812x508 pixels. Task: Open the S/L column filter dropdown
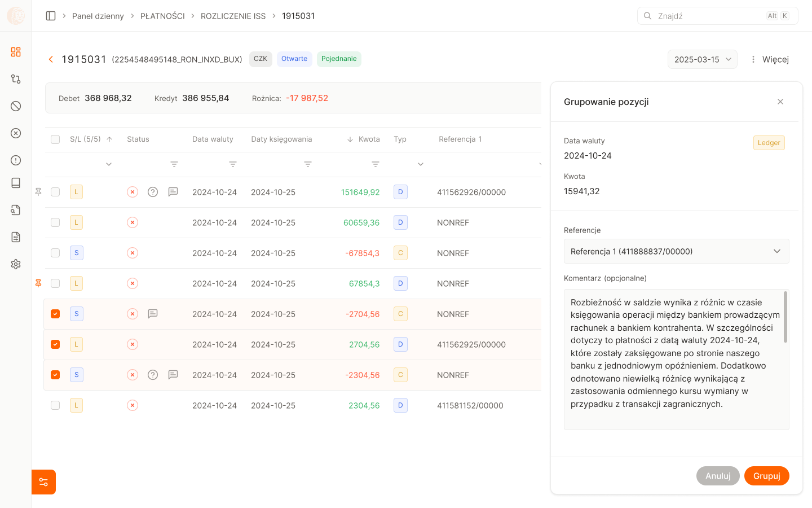click(109, 164)
